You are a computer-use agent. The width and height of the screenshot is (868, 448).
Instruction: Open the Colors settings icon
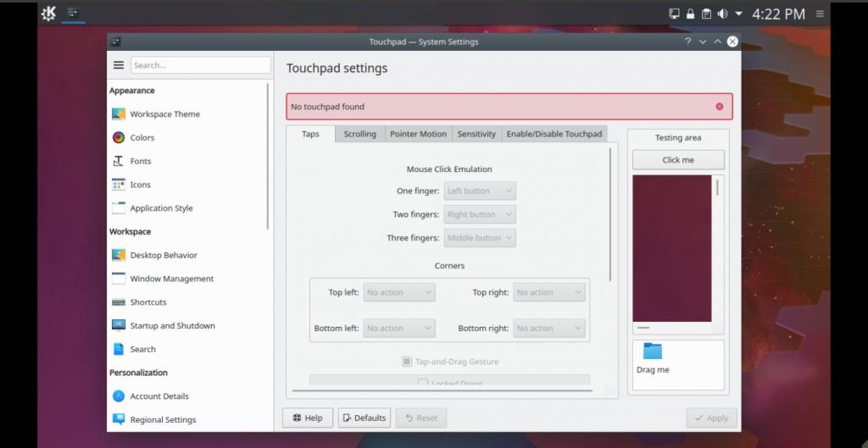[119, 137]
